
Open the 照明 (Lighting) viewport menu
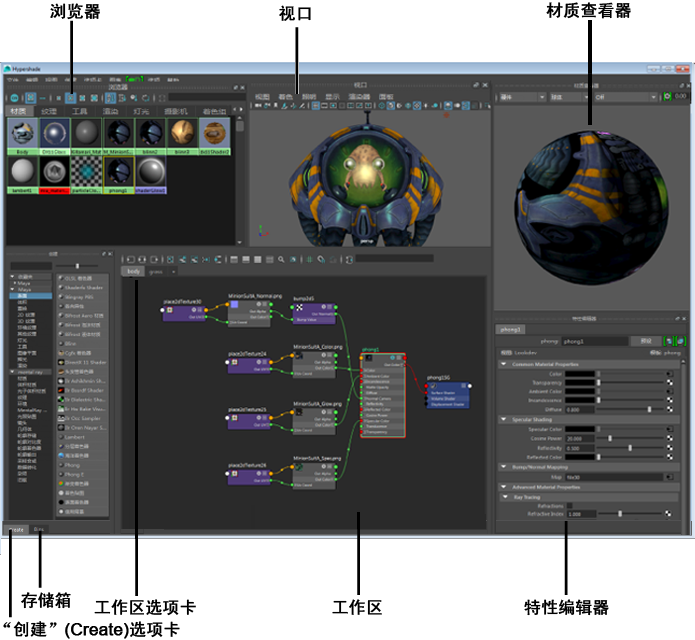308,97
